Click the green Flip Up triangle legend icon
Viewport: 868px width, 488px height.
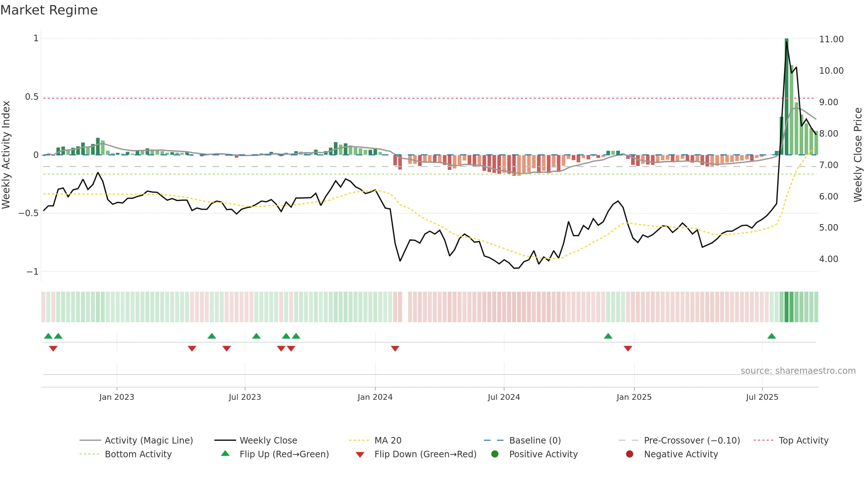click(225, 453)
